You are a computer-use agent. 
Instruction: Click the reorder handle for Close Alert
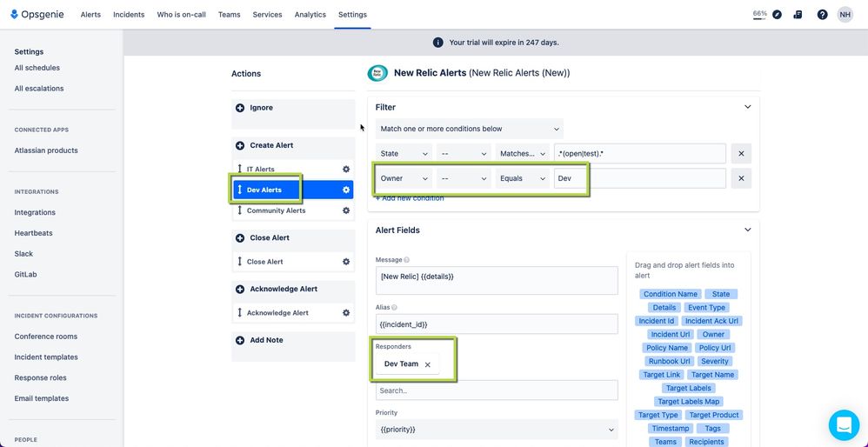pyautogui.click(x=240, y=262)
